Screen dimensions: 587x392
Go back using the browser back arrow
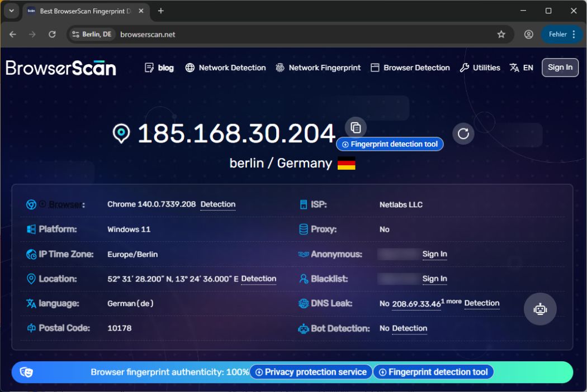13,35
